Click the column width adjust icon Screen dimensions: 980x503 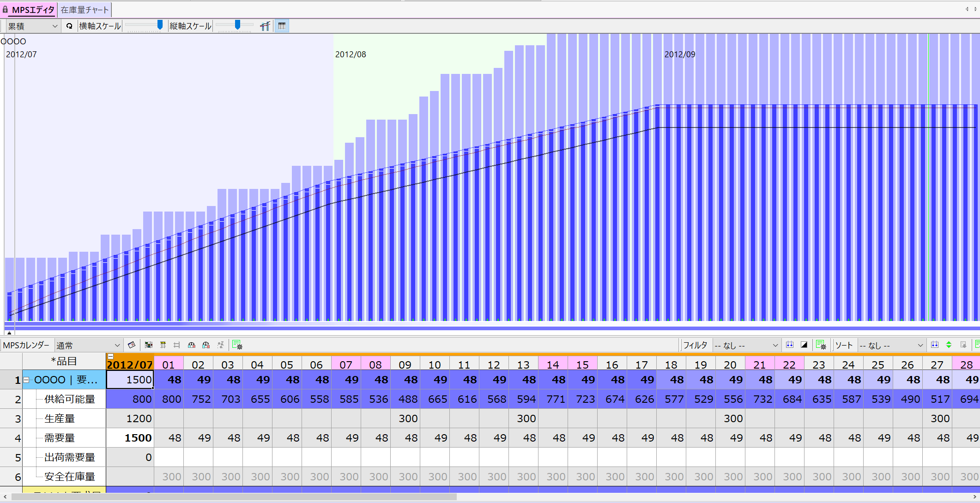pyautogui.click(x=177, y=345)
